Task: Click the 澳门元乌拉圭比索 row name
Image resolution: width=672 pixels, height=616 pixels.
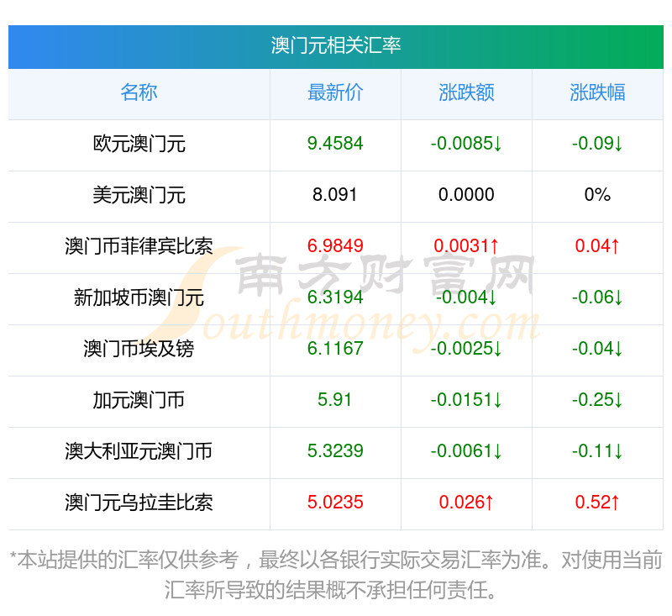Action: [139, 503]
